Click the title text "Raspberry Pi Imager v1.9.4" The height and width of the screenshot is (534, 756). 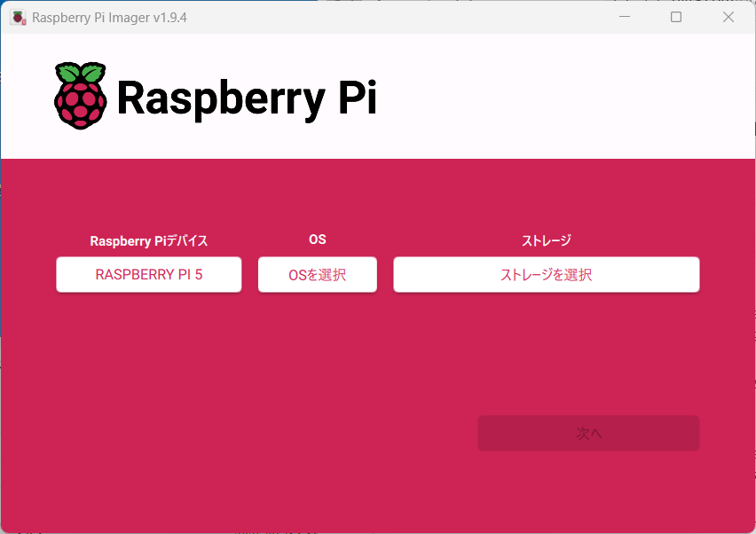tap(109, 18)
